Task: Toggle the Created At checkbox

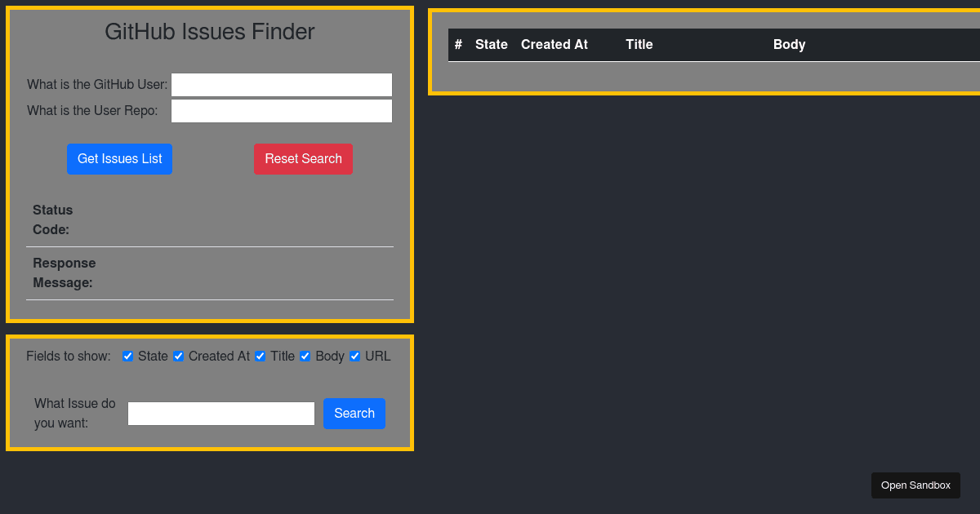Action: 178,356
